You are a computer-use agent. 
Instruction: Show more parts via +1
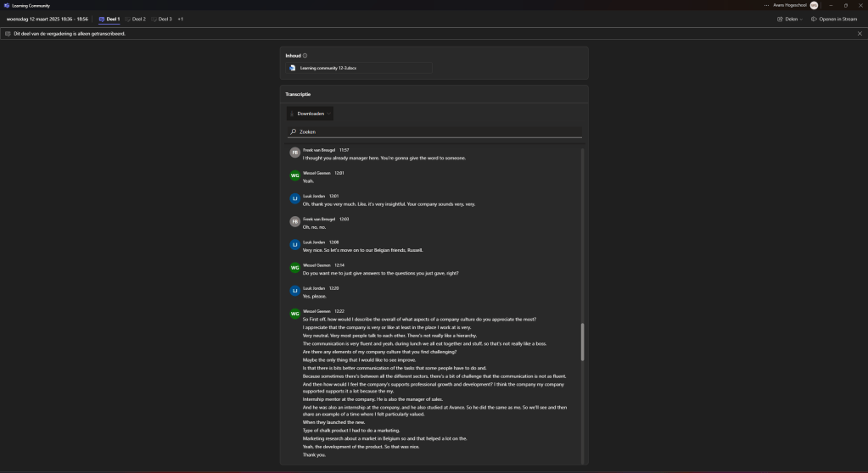(x=181, y=19)
